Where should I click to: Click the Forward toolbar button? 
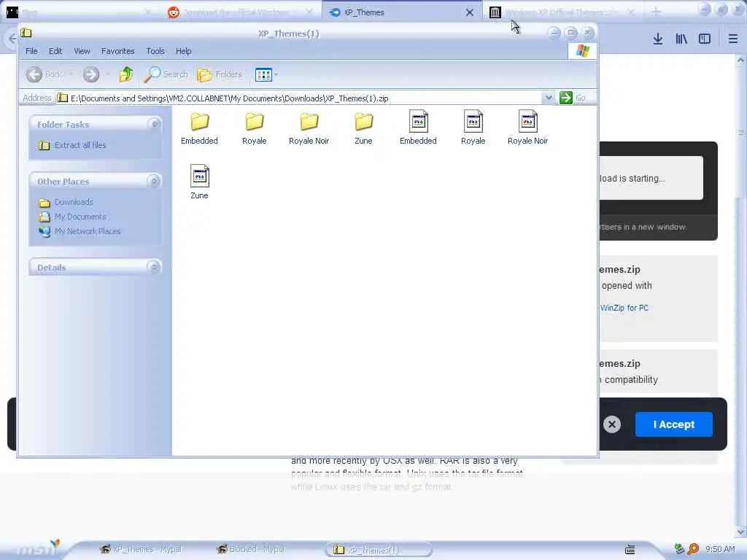tap(91, 74)
